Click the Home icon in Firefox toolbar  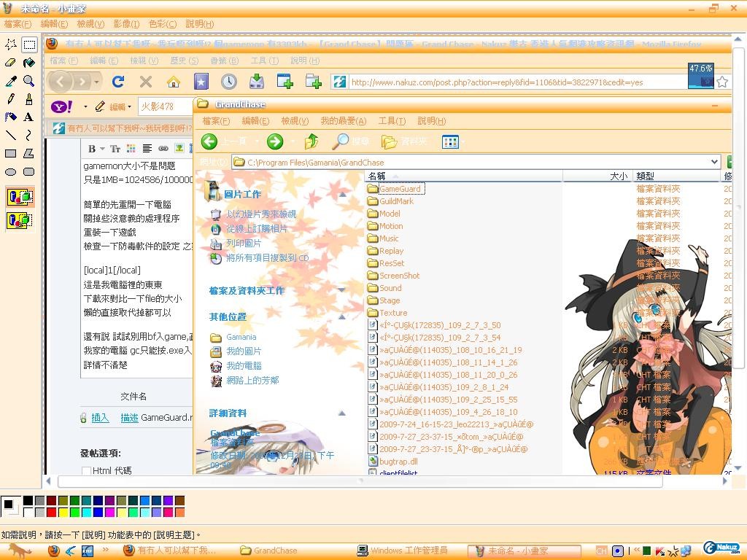point(174,82)
